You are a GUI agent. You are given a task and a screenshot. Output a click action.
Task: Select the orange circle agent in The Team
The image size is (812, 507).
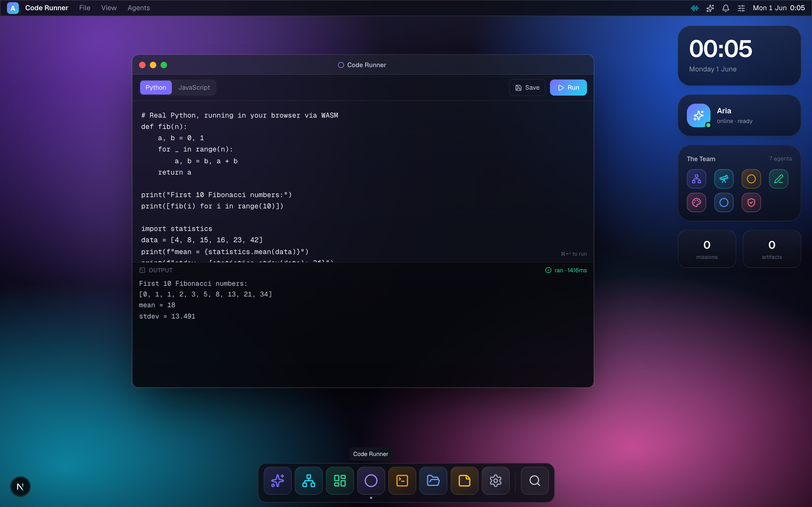point(751,179)
